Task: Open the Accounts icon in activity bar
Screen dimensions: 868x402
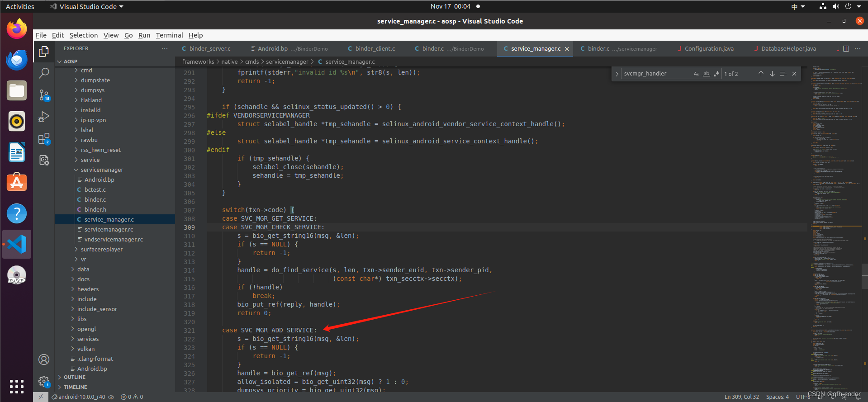Action: coord(44,359)
